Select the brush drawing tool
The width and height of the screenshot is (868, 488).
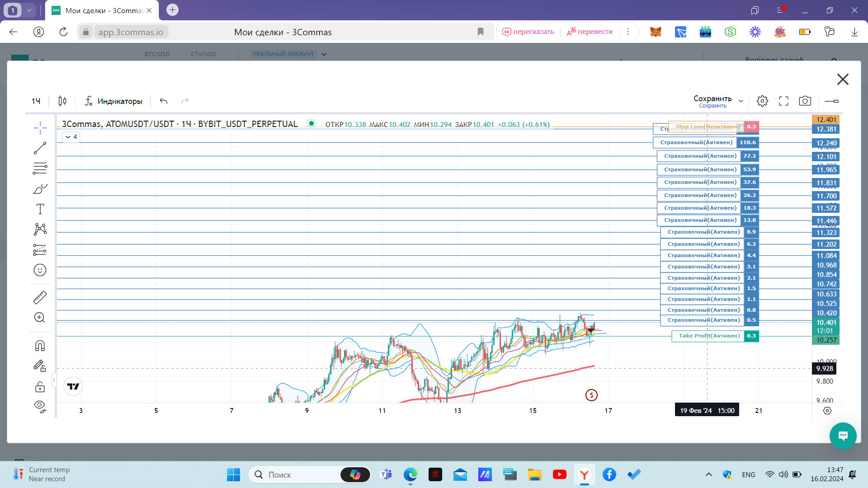click(x=40, y=189)
